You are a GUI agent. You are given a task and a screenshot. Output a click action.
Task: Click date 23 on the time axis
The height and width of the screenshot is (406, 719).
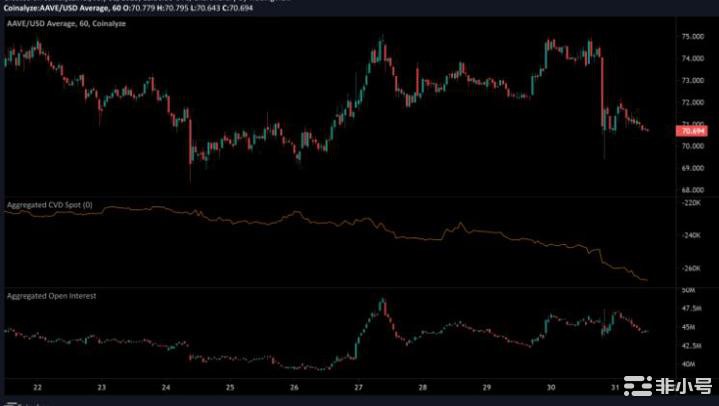point(102,388)
